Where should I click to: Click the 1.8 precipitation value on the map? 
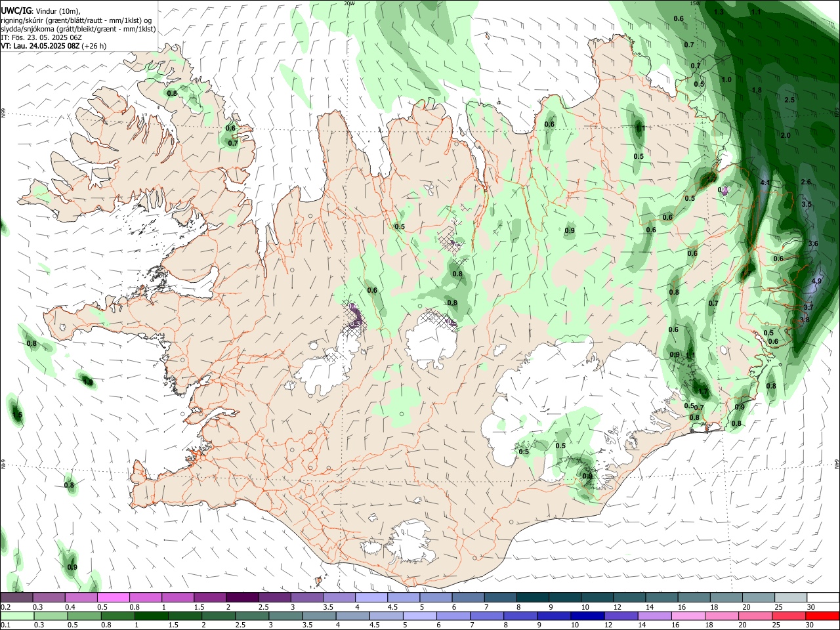(x=757, y=90)
